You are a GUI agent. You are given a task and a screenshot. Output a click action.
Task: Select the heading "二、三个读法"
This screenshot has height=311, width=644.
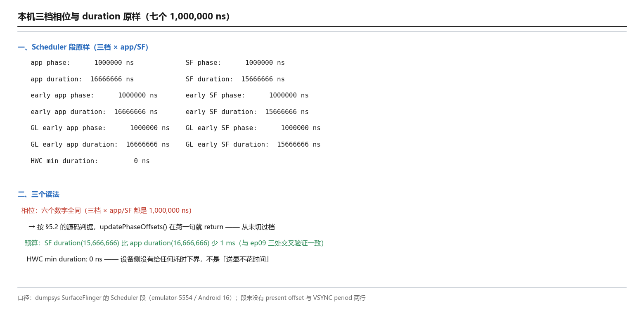click(x=39, y=194)
